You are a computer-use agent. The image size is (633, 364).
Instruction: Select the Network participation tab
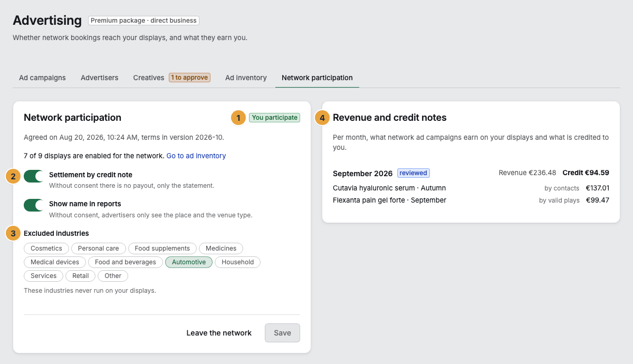click(317, 78)
